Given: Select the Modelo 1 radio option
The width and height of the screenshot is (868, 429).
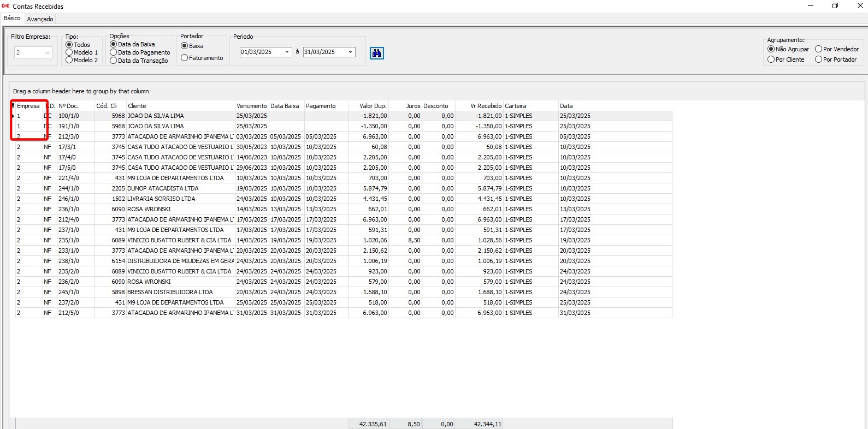Looking at the screenshot, I should click(x=69, y=52).
